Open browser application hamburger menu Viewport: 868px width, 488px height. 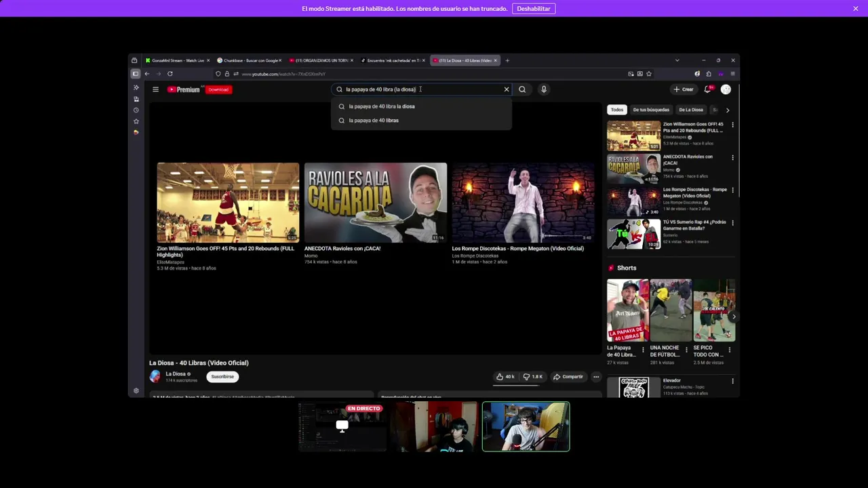pos(732,74)
